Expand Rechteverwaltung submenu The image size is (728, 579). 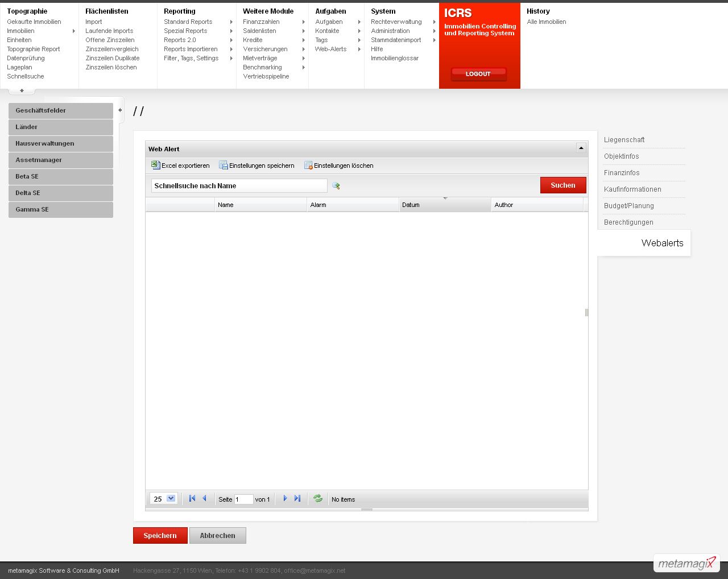(x=434, y=22)
